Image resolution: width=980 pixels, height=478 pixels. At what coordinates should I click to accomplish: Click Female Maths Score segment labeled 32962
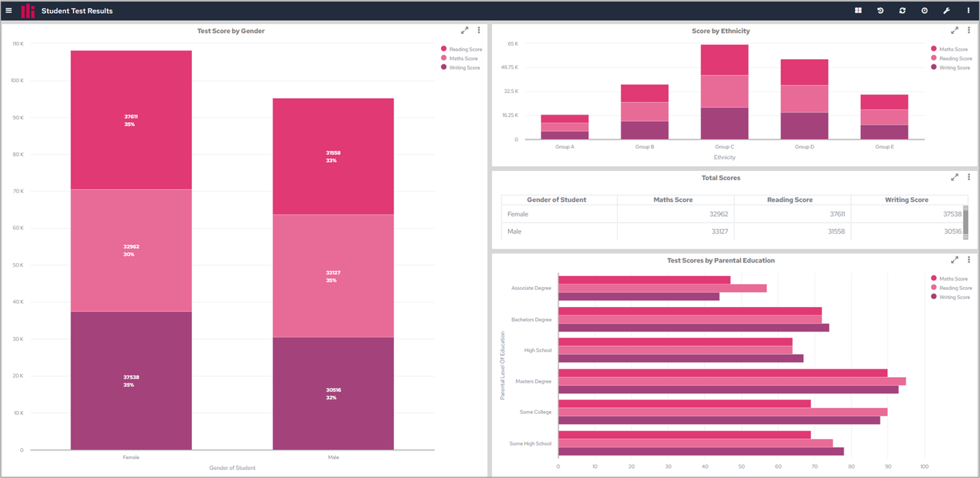(x=131, y=250)
